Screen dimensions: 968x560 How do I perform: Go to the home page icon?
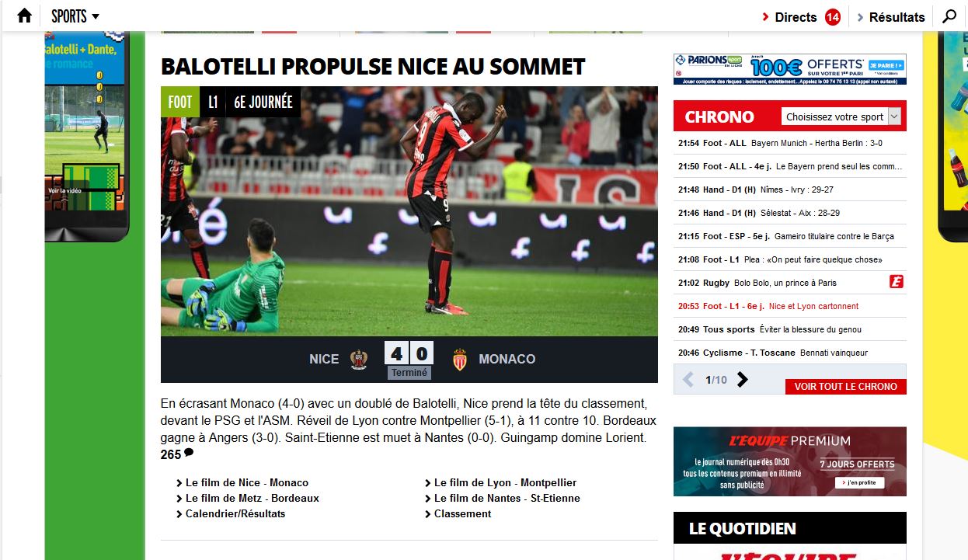click(x=25, y=16)
